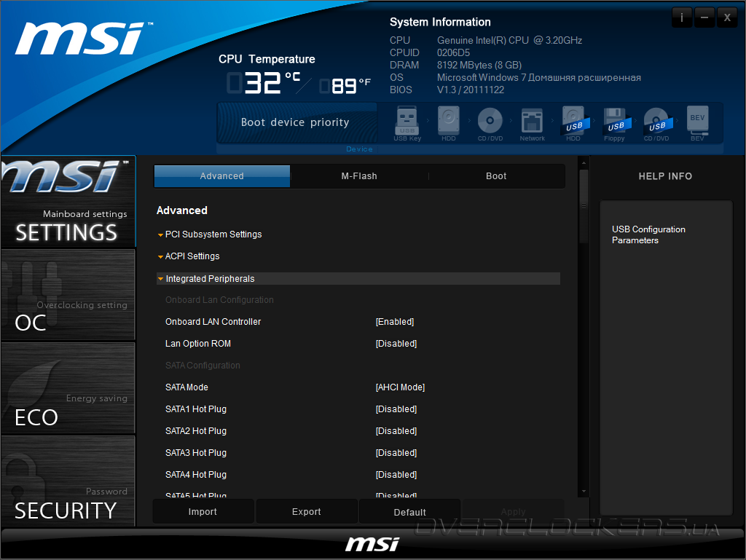Open the SECURITY password panel
This screenshot has width=746, height=560.
(68, 481)
